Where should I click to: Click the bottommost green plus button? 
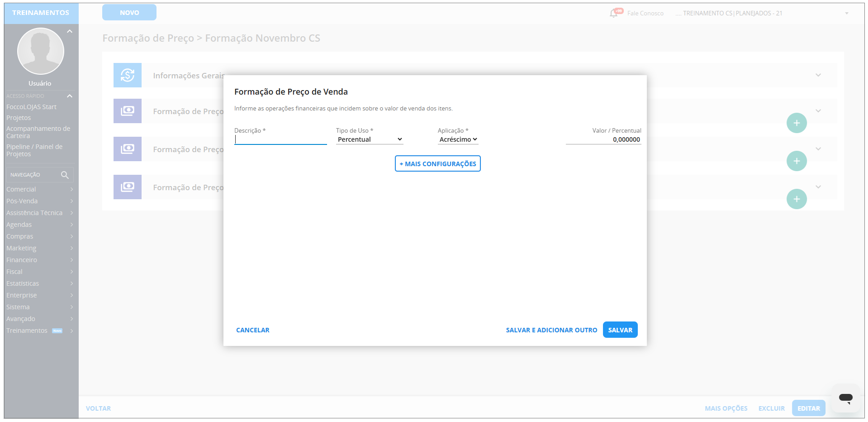coord(797,199)
